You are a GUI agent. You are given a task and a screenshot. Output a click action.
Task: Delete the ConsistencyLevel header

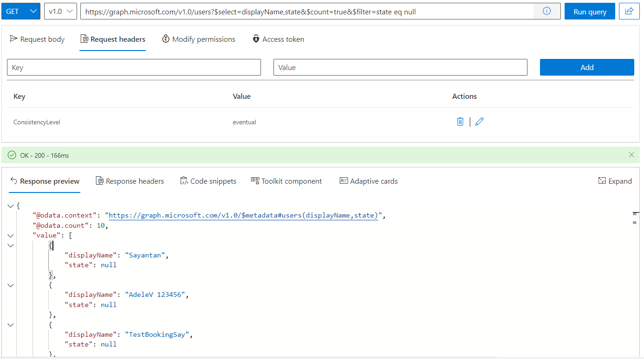pyautogui.click(x=460, y=122)
